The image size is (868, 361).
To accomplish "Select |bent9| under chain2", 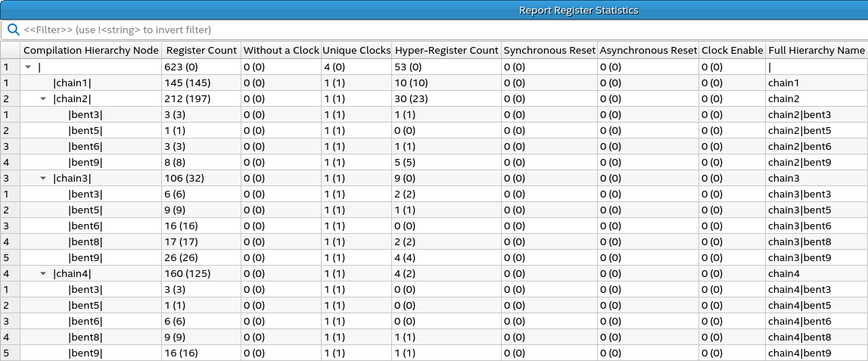I will pyautogui.click(x=86, y=163).
